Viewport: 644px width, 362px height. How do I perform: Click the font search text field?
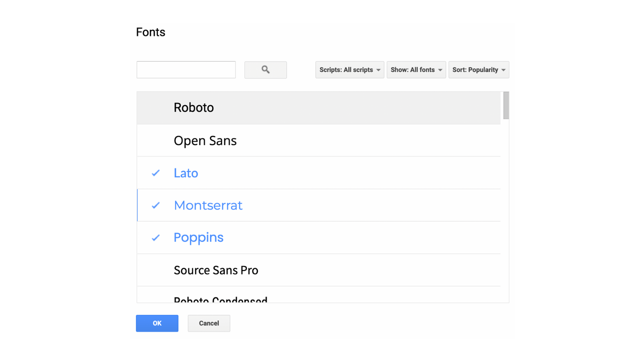point(186,70)
